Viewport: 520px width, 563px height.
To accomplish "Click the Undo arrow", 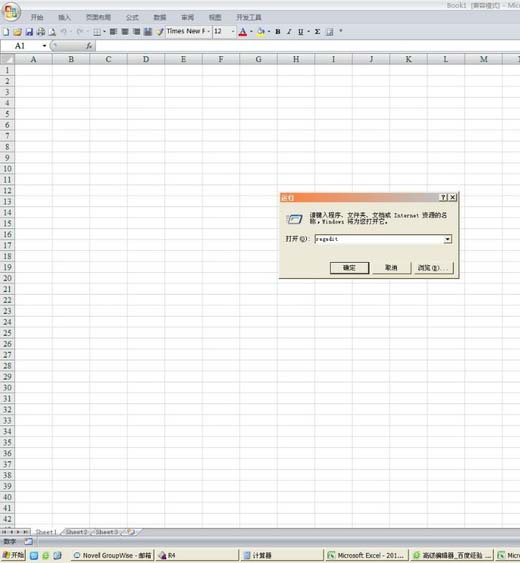I will (x=64, y=32).
